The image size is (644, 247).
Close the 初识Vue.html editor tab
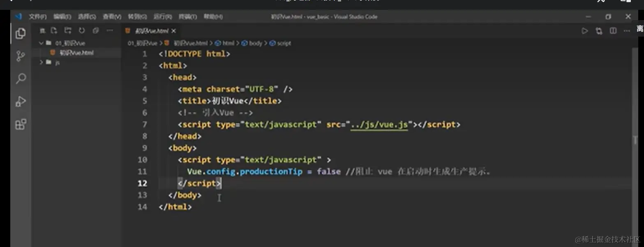click(x=173, y=31)
